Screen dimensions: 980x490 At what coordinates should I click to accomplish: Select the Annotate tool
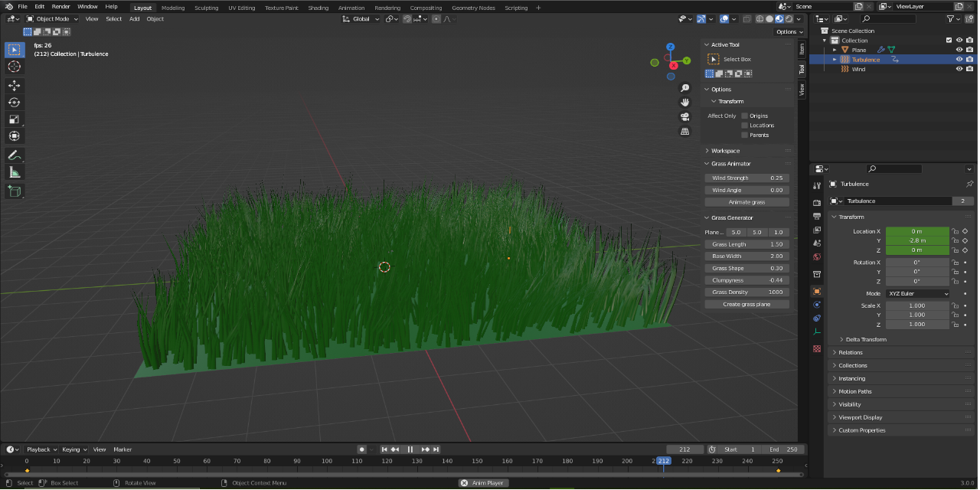tap(15, 155)
